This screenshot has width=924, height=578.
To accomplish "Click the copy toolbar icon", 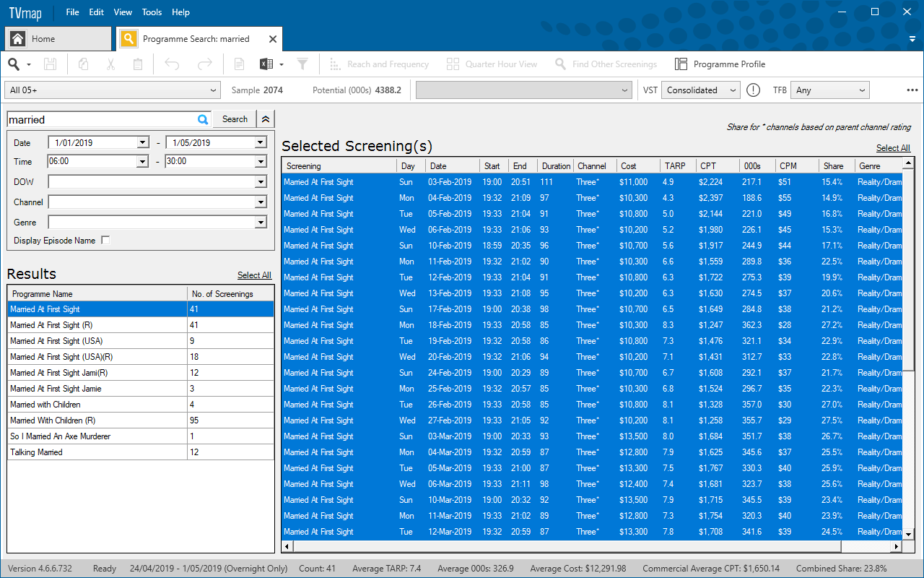I will 83,64.
